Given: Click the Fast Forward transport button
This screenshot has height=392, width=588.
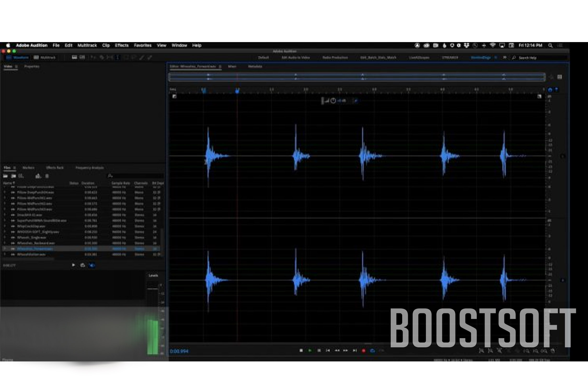Looking at the screenshot, I should [345, 350].
